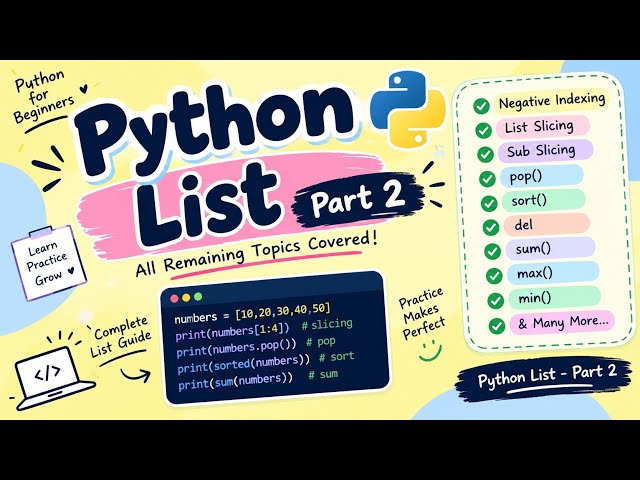The height and width of the screenshot is (480, 640).
Task: Click the # pop comment in the code
Action: click(x=321, y=342)
